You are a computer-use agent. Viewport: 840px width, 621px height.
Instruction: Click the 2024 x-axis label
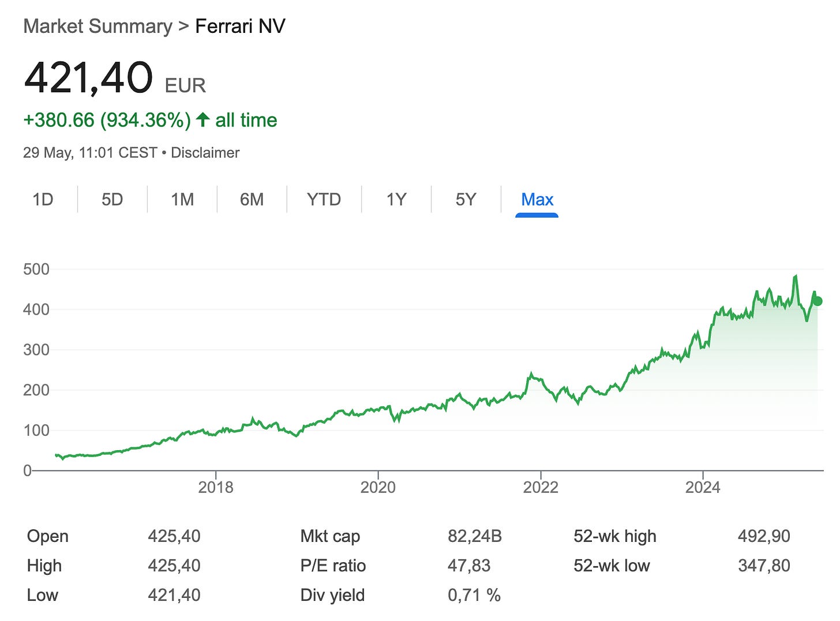point(703,488)
